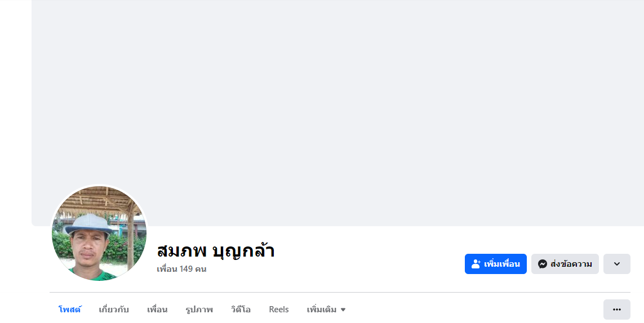Select the เพื่อน tab
This screenshot has width=644, height=323.
[157, 309]
